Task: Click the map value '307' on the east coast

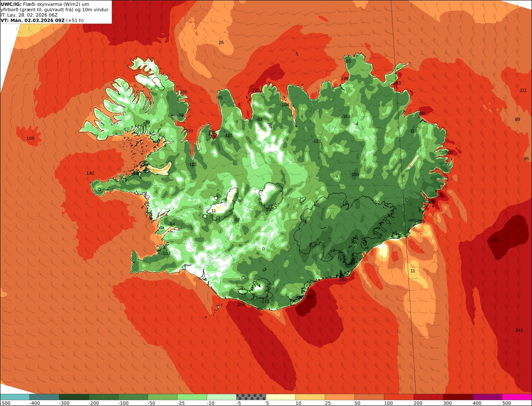Action: pos(449,153)
